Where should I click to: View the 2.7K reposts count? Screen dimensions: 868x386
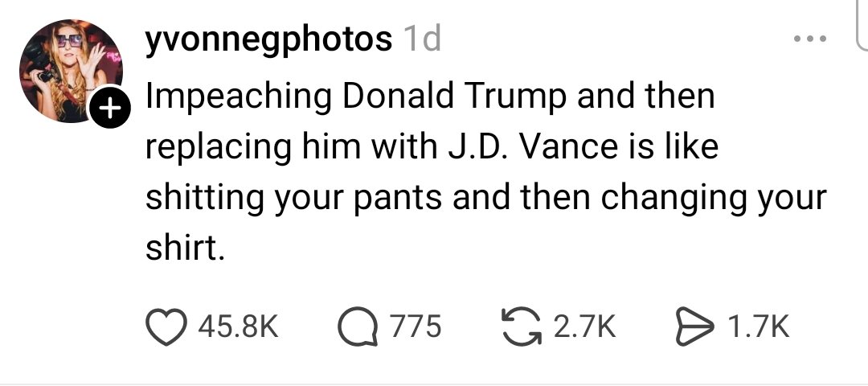click(x=585, y=326)
